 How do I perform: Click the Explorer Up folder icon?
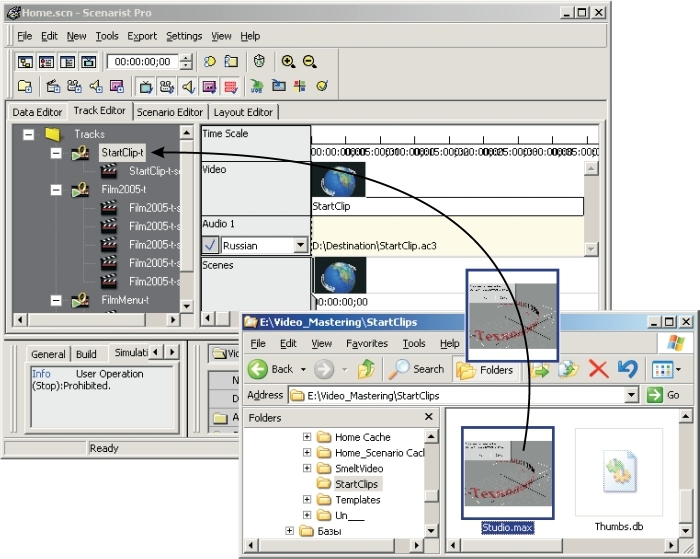(365, 369)
